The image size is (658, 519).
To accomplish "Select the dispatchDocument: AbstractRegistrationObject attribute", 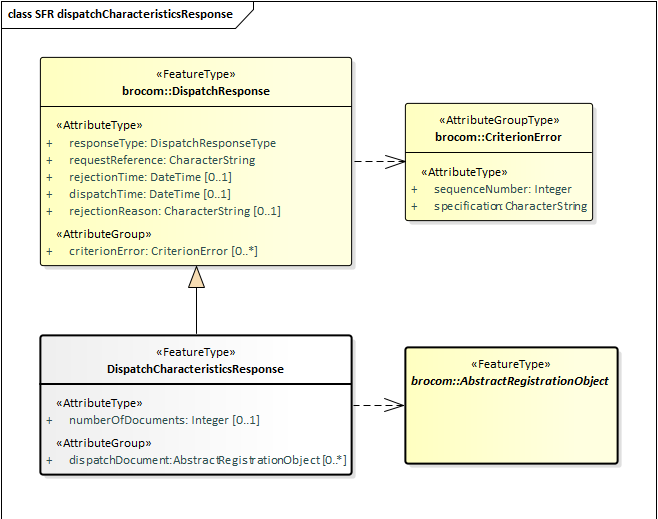I will click(208, 460).
